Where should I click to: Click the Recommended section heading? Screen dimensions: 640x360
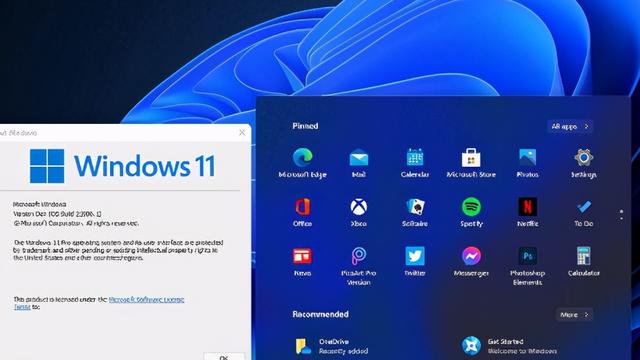tap(320, 314)
